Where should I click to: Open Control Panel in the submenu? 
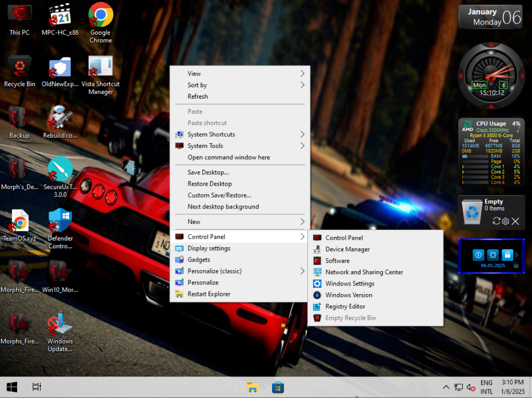(375, 238)
